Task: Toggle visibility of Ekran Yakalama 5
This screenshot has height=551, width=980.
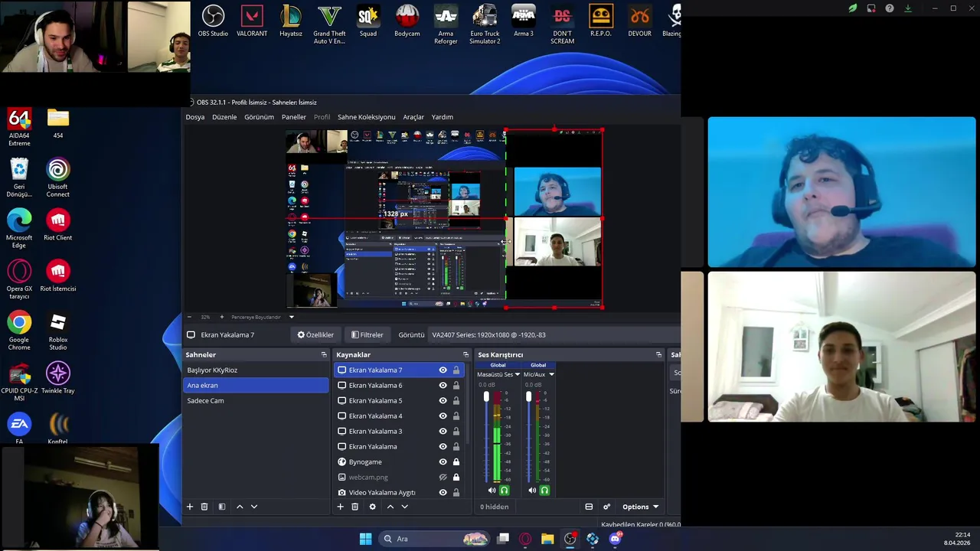Action: tap(443, 401)
